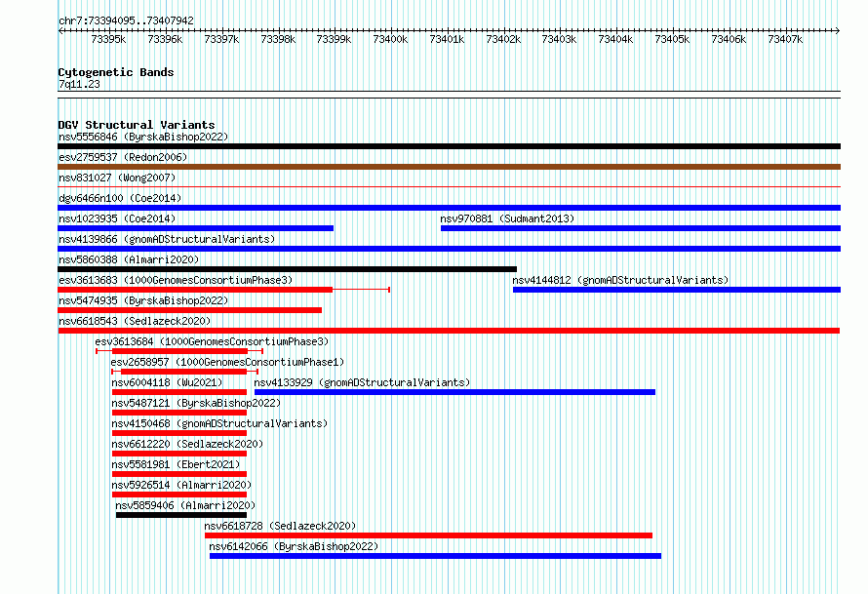Viewport: 868px width, 594px height.
Task: Click the red esv3613684 variant bar
Action: (x=179, y=351)
